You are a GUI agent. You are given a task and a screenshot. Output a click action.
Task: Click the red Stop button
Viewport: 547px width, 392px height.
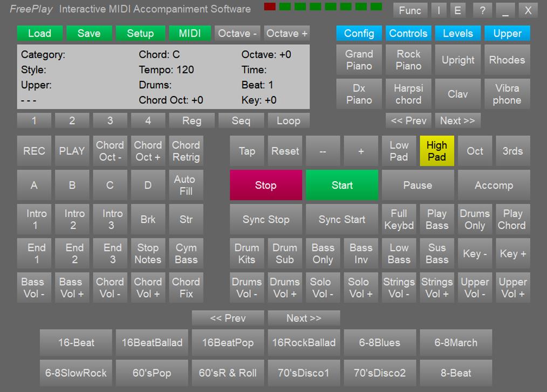266,185
